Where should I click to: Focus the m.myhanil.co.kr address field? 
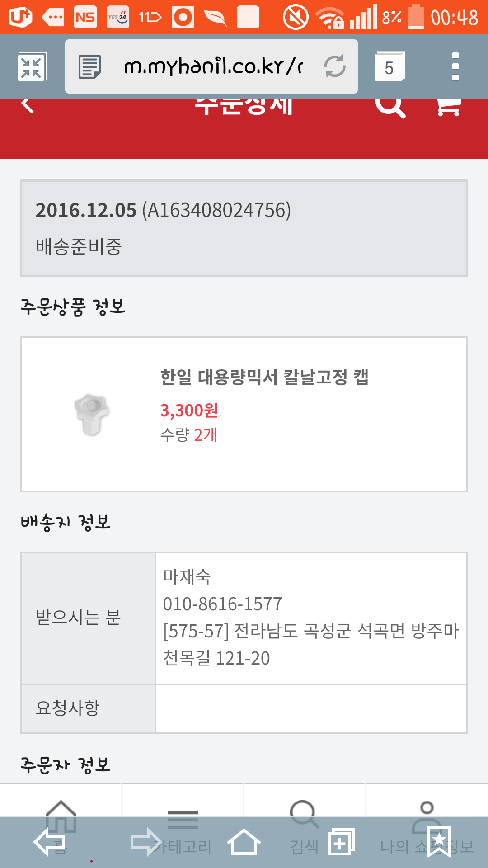[212, 67]
